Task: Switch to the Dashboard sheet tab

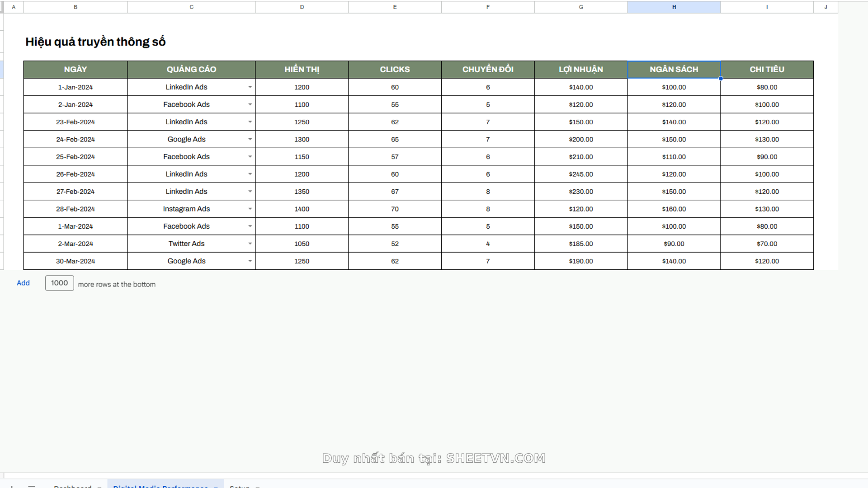Action: click(73, 486)
